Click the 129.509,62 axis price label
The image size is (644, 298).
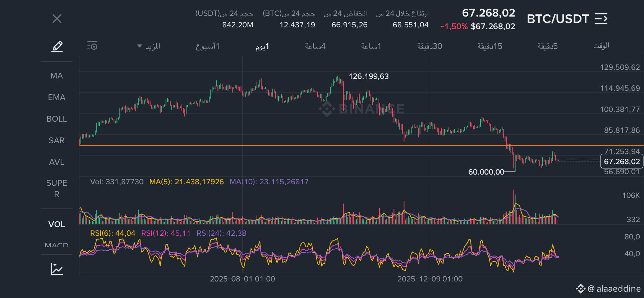click(x=620, y=67)
